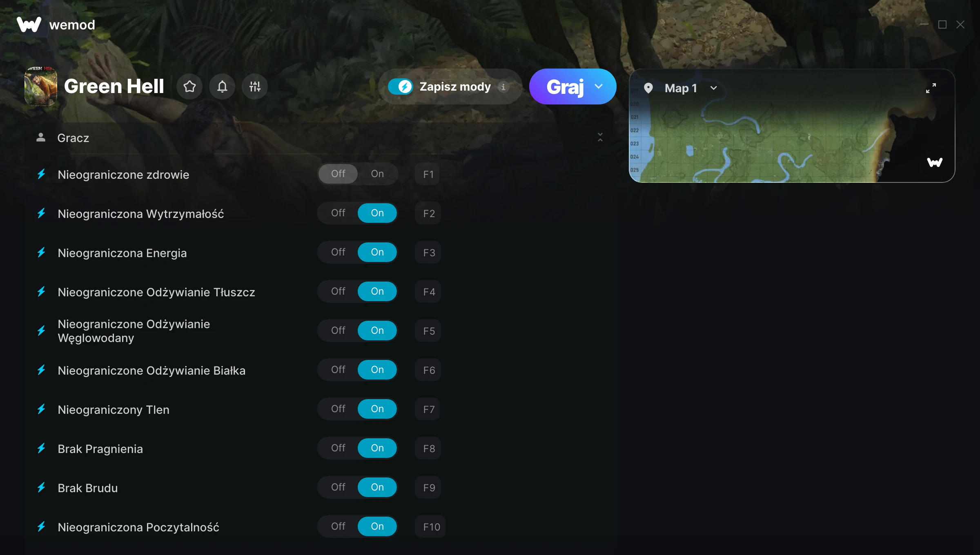Change the F1 hotkey for Nieograniczone zdrowie
This screenshot has width=980, height=555.
tap(428, 174)
